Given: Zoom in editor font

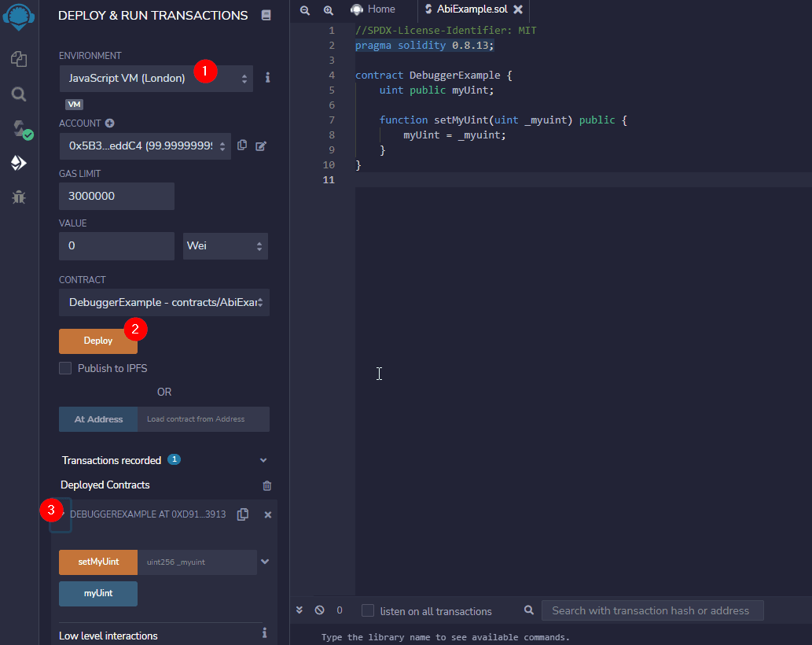Looking at the screenshot, I should [329, 10].
